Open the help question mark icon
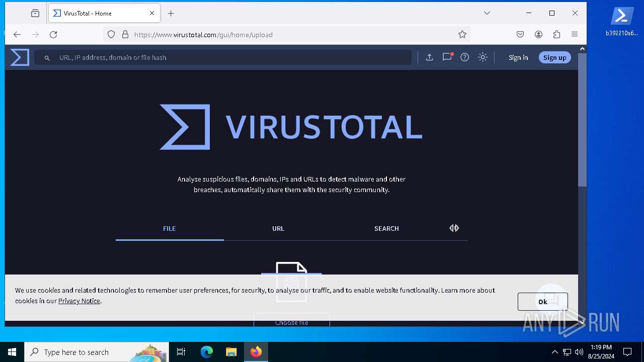The image size is (644, 362). pos(465,57)
